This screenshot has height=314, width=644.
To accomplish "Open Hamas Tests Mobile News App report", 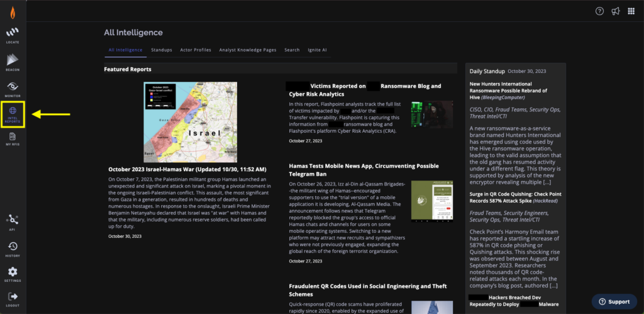I will (x=364, y=170).
